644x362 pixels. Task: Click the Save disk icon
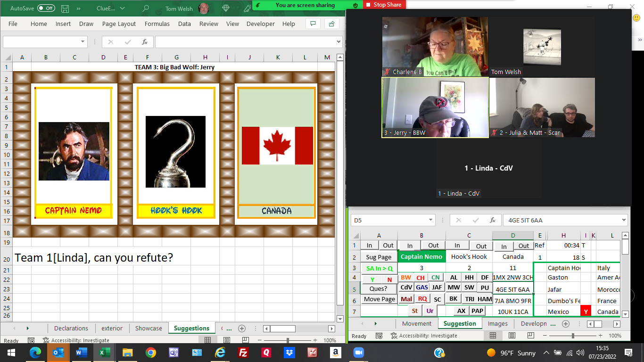coord(65,8)
